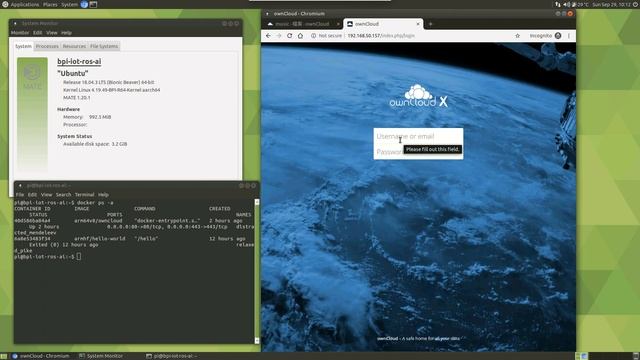Click the Chromium address bar URL
The height and width of the screenshot is (360, 640).
(381, 36)
